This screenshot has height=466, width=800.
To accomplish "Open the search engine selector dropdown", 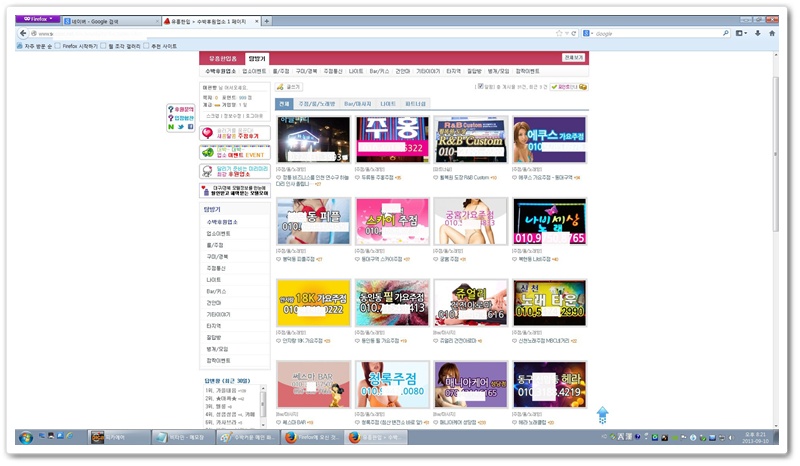I will point(588,33).
